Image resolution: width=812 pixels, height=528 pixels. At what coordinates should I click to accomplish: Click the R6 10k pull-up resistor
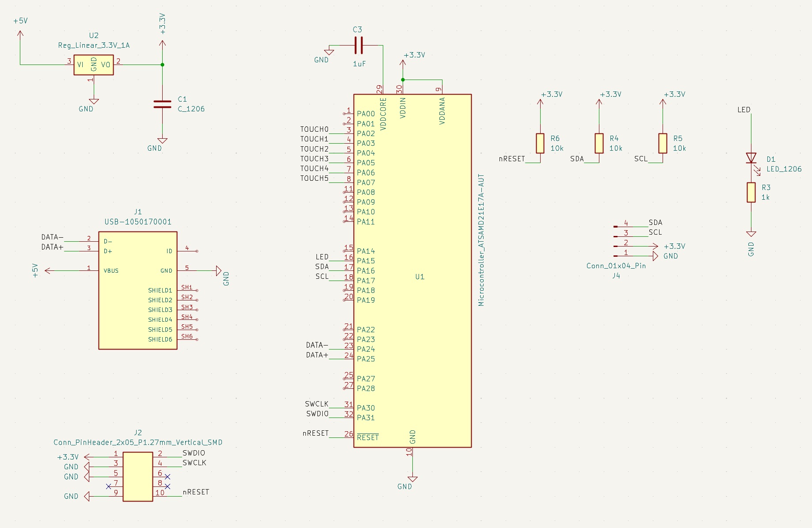click(x=540, y=143)
